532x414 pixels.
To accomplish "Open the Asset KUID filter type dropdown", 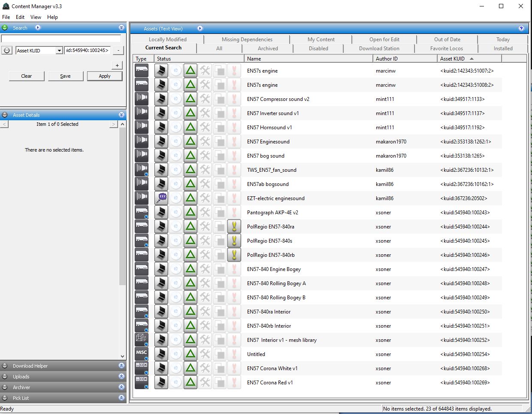I will click(x=59, y=51).
